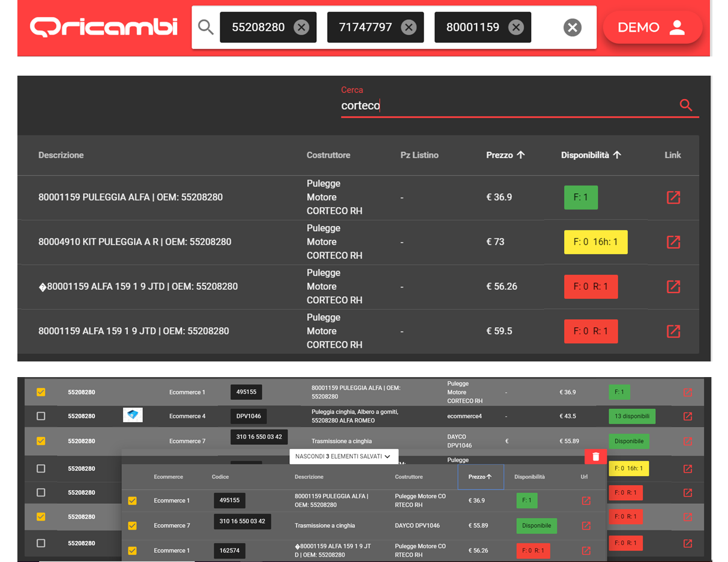Click the yellow F: 0 16h: 1 badge of 80004910

click(x=595, y=242)
